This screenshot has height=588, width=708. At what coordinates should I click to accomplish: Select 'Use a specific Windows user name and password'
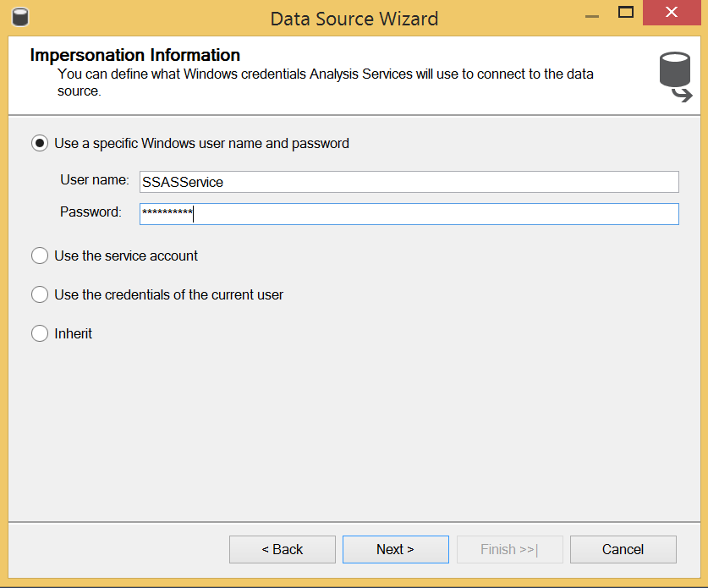click(x=40, y=144)
